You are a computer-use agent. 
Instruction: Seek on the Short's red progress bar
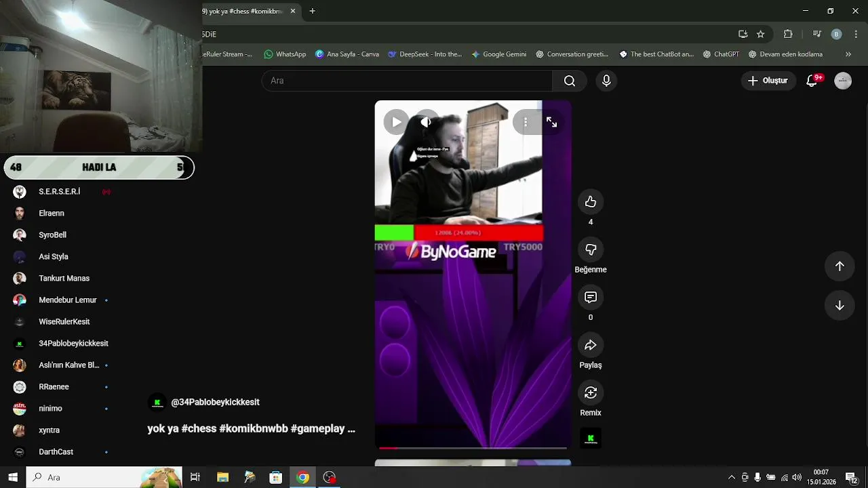point(473,448)
